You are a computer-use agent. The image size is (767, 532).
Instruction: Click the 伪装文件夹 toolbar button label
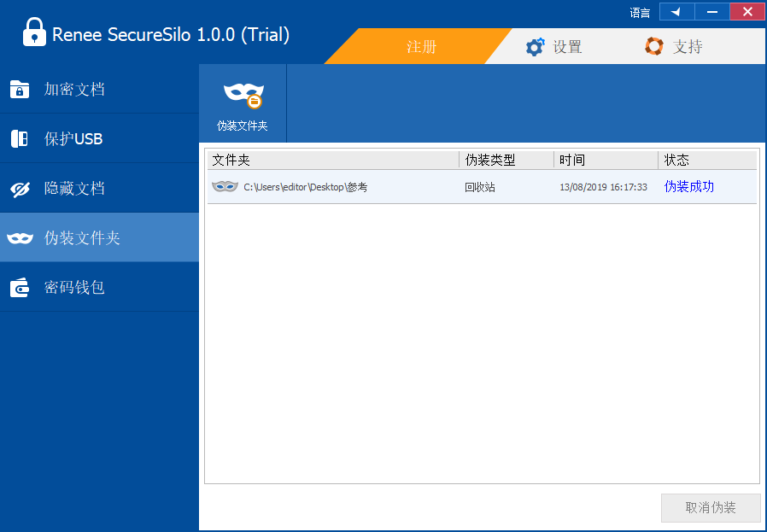coord(242,126)
